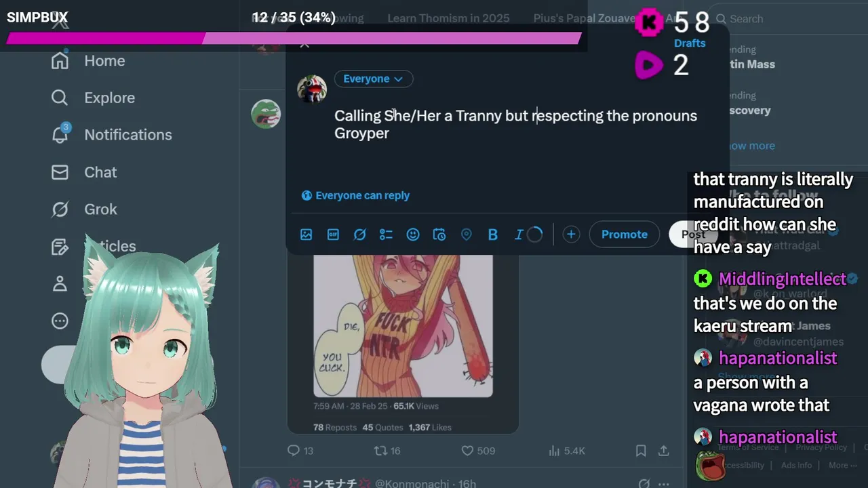Change who can reply via Everyone can reply
Viewport: 868px width, 488px height.
tap(355, 195)
